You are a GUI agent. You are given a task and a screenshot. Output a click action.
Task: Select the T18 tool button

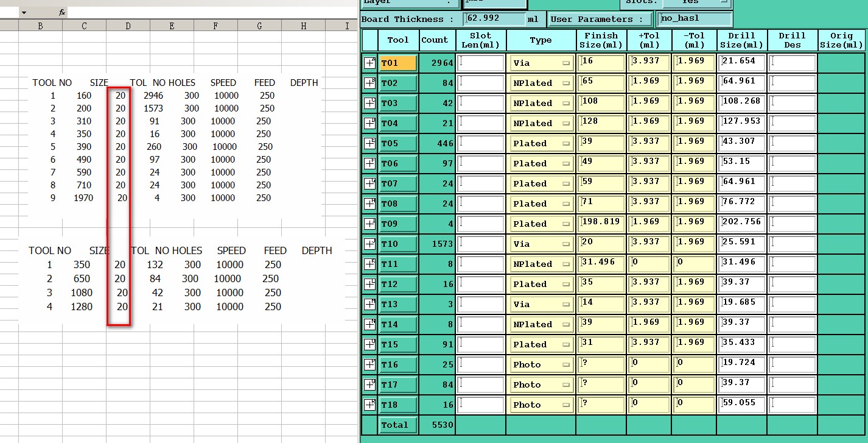click(398, 405)
